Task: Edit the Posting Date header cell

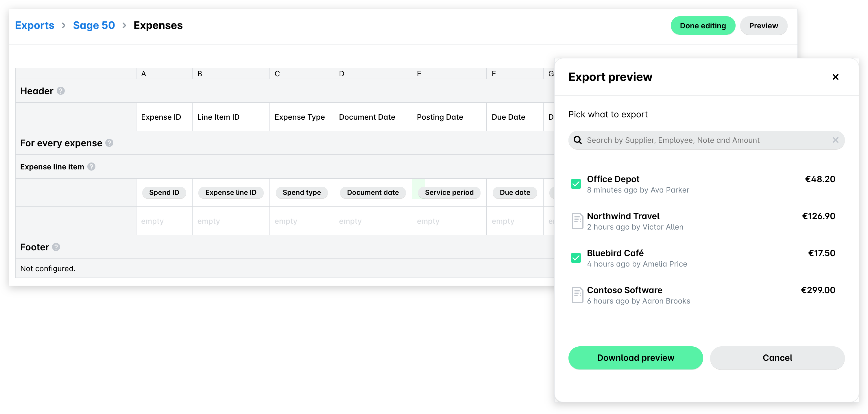Action: click(449, 117)
